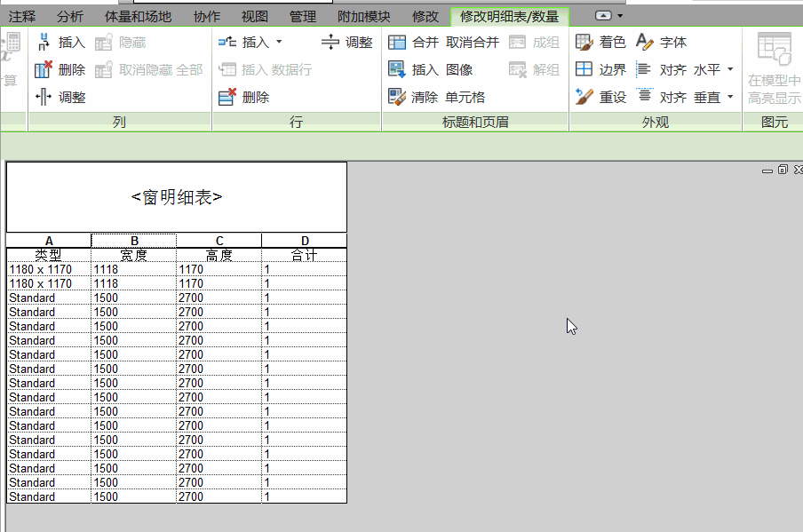Open 着色 shading color tool
803x532 pixels.
click(584, 42)
